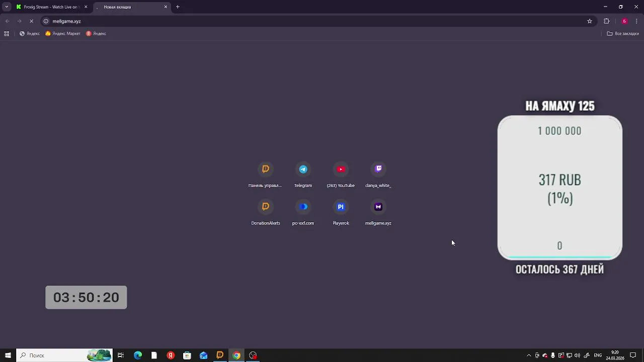Image resolution: width=644 pixels, height=362 pixels.
Task: Close the Froxig Stream tab
Action: [86, 7]
